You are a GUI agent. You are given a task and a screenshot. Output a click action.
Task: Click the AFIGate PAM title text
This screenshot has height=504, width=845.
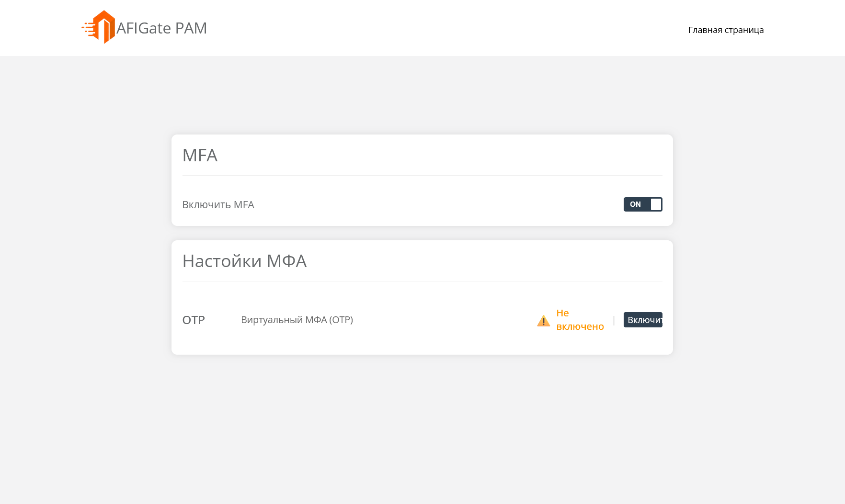point(161,28)
